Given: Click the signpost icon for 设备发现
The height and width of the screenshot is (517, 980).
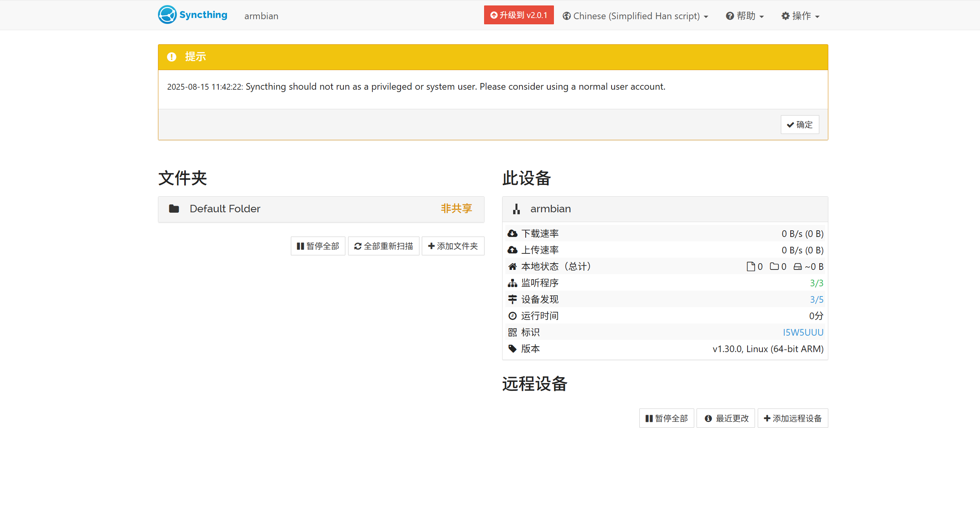Looking at the screenshot, I should pos(512,300).
